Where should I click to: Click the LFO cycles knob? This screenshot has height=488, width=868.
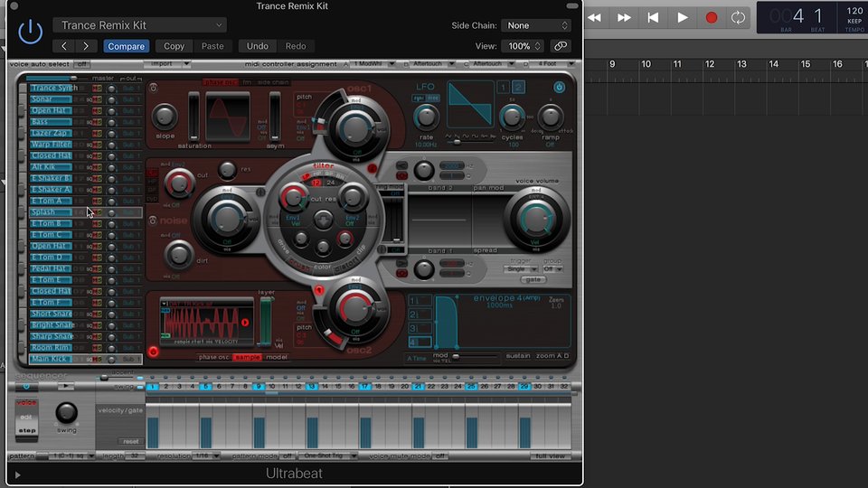[x=512, y=117]
